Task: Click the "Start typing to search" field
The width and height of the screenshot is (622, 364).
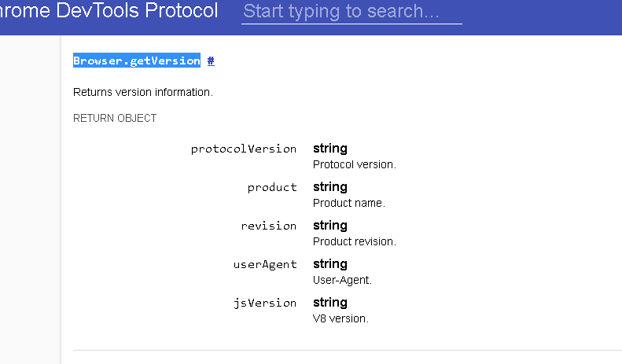Action: coord(351,13)
